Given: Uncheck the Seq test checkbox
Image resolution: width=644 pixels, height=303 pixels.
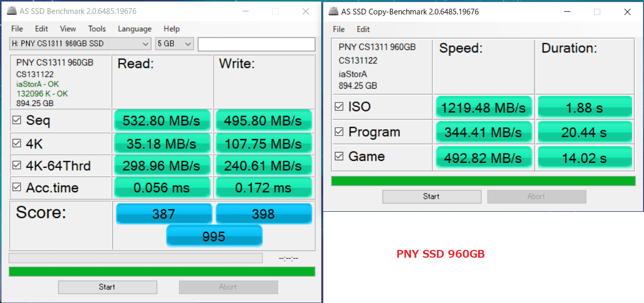Looking at the screenshot, I should click(x=17, y=120).
